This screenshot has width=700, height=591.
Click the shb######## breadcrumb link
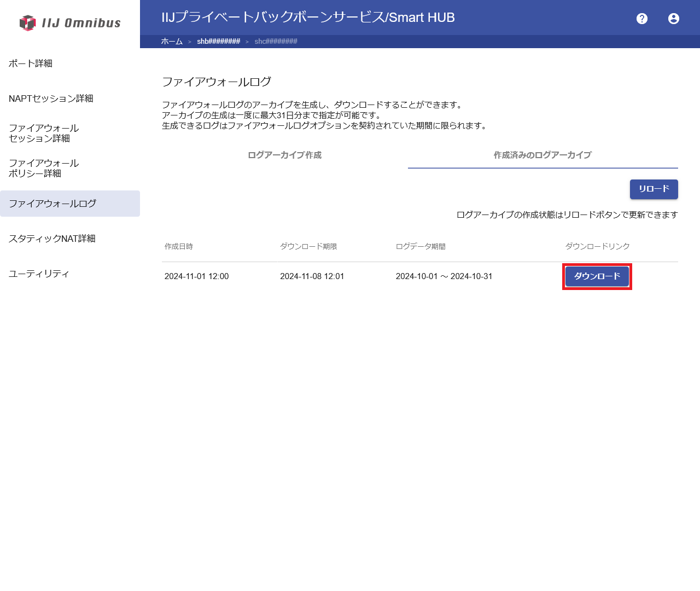click(219, 42)
